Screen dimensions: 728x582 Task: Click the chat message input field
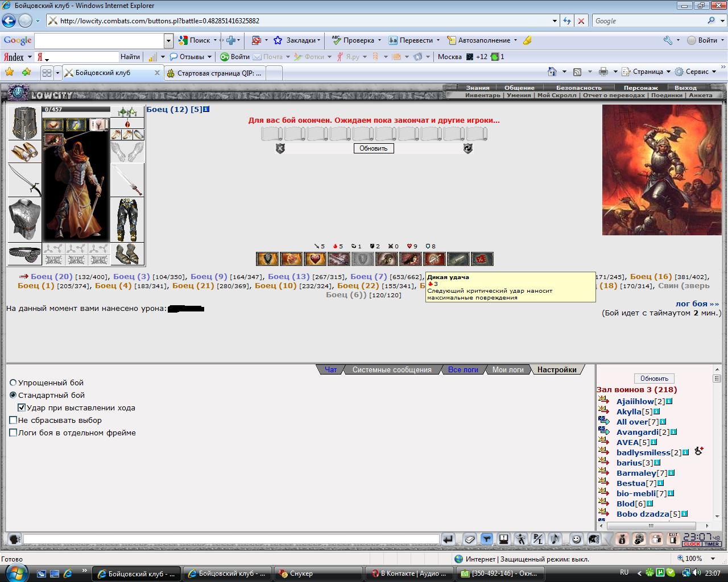point(231,539)
